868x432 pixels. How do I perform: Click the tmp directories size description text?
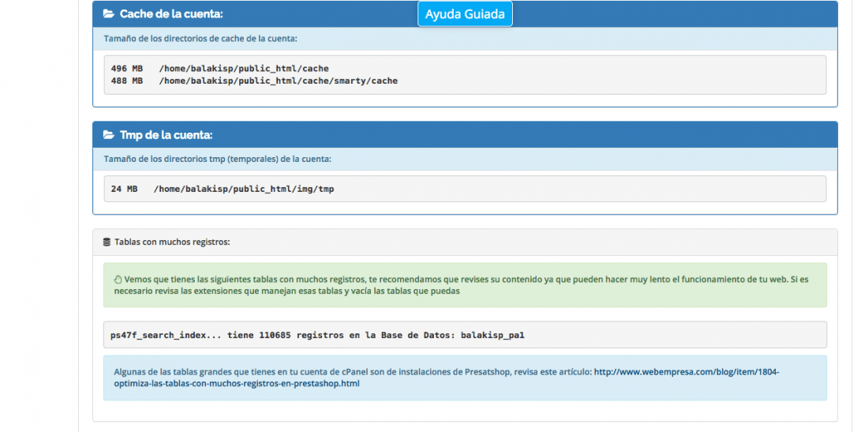218,159
